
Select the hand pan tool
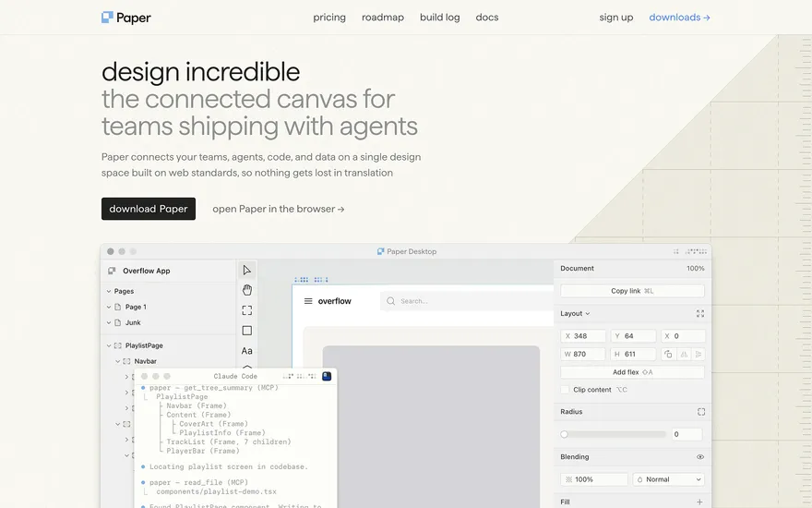[247, 290]
